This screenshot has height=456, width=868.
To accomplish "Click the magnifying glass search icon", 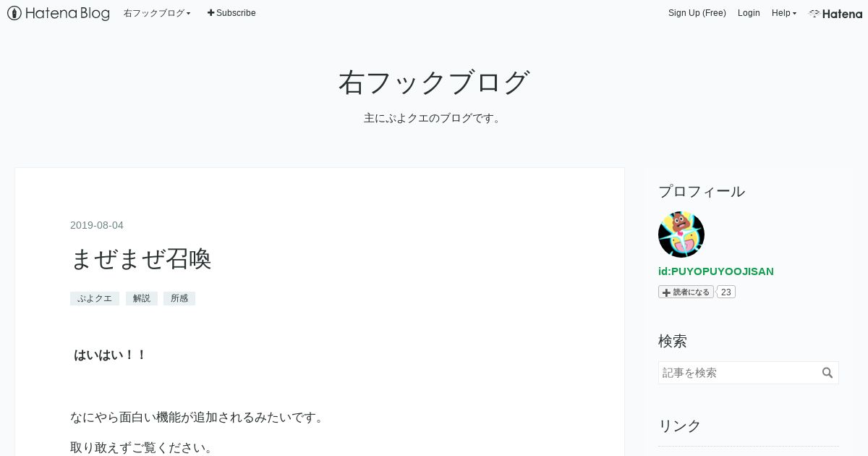I will (x=828, y=373).
